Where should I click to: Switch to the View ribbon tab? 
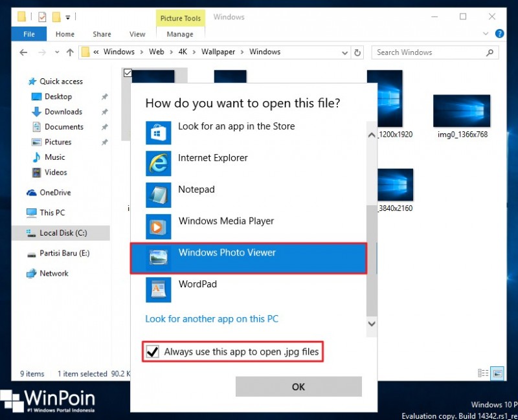[137, 34]
